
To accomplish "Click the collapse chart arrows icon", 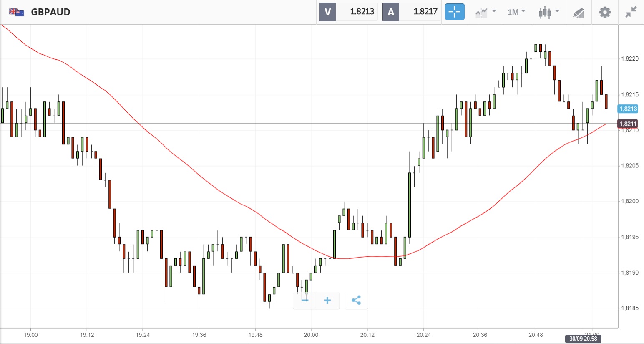I will [631, 12].
